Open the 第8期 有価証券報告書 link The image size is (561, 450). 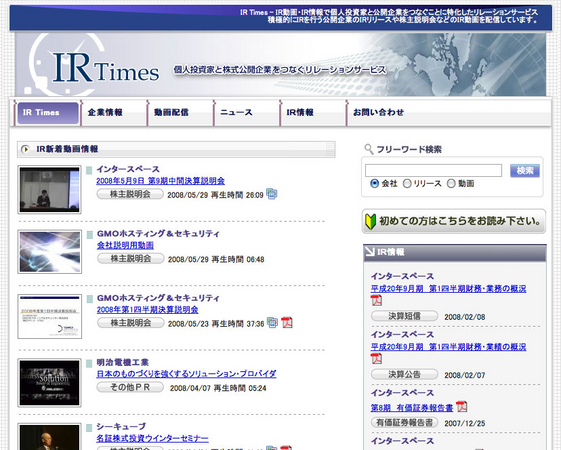(x=411, y=408)
